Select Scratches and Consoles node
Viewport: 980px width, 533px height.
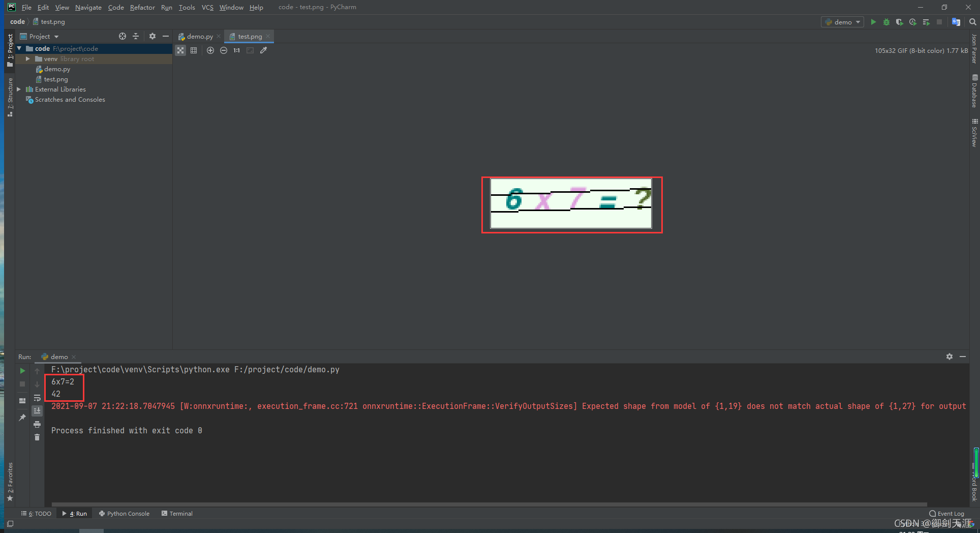point(70,100)
